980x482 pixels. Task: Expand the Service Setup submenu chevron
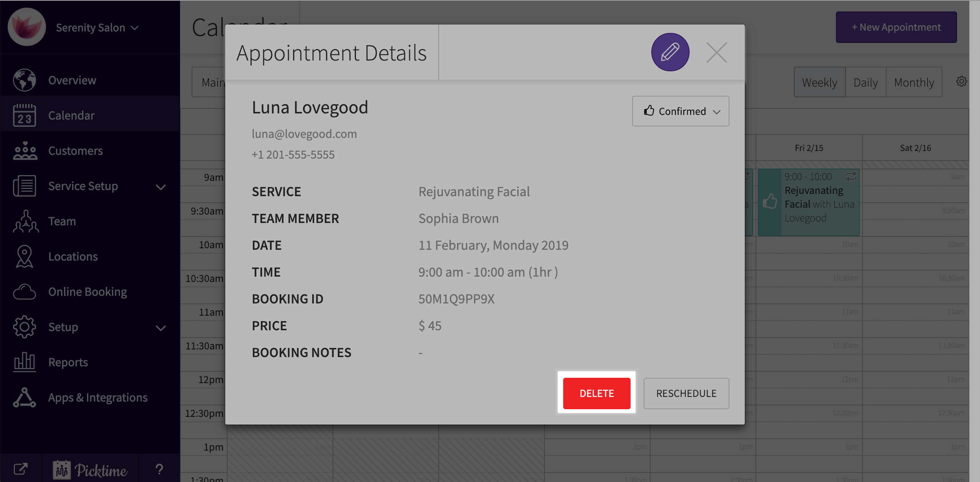(161, 187)
